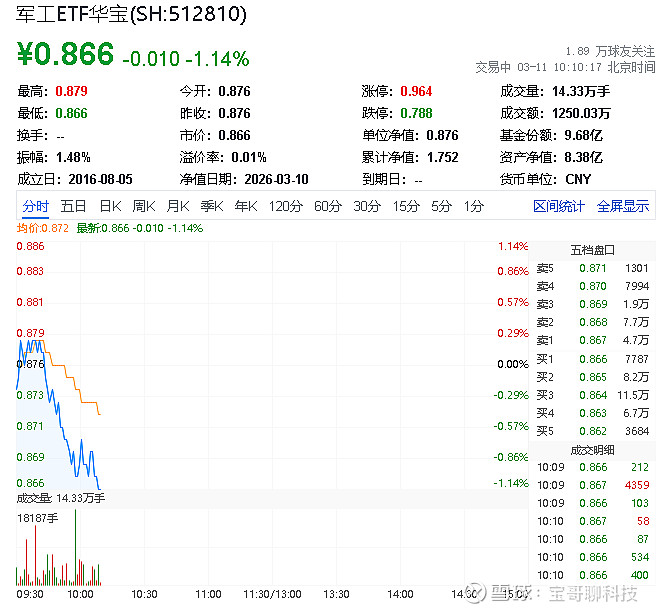
Task: Click the 买4 order row at 0.863
Action: [592, 413]
